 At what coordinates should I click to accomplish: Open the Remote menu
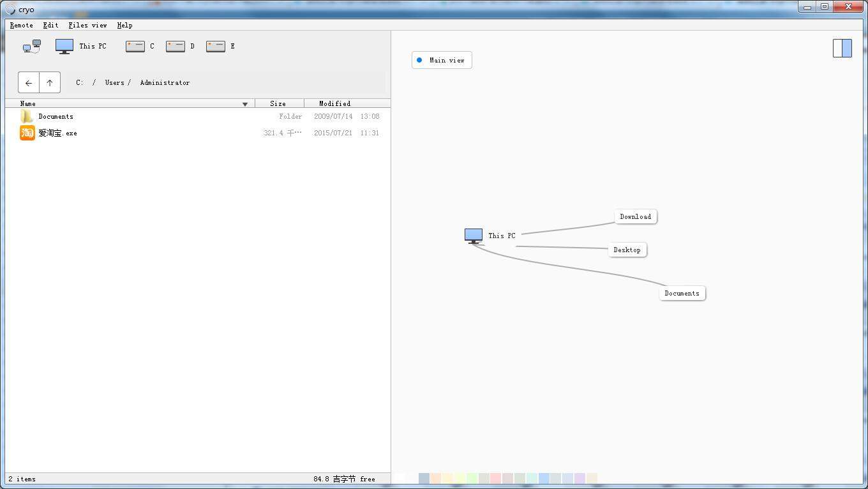pyautogui.click(x=22, y=25)
